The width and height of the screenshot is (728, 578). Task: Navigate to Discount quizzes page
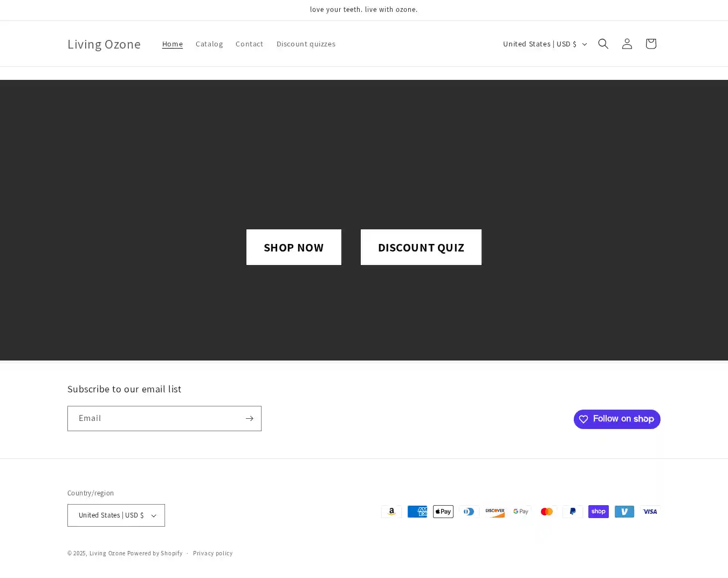point(306,44)
